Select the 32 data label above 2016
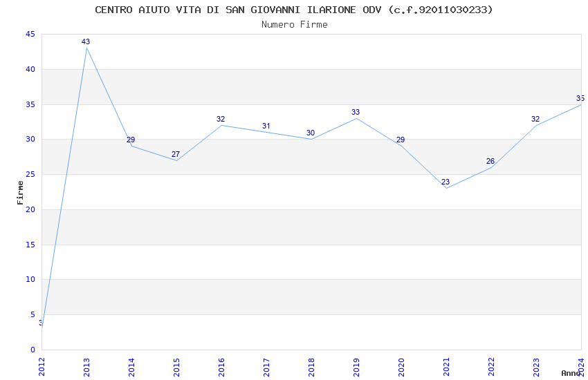The width and height of the screenshot is (588, 380). pyautogui.click(x=221, y=119)
